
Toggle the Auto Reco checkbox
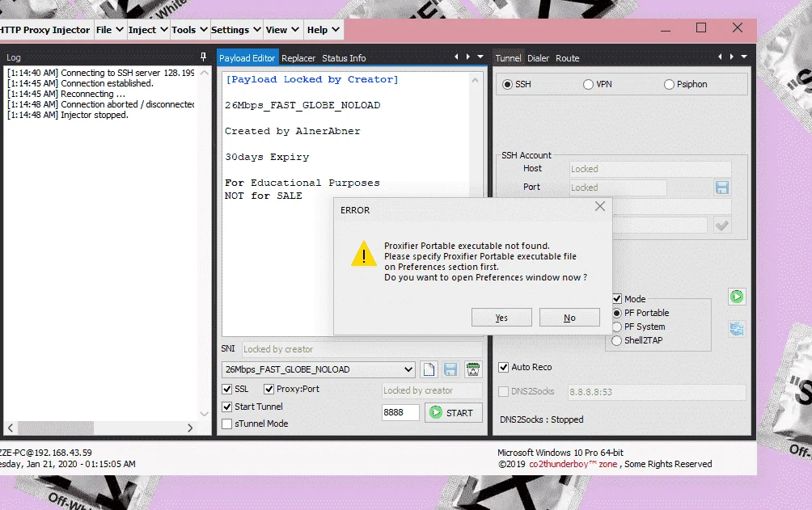503,367
